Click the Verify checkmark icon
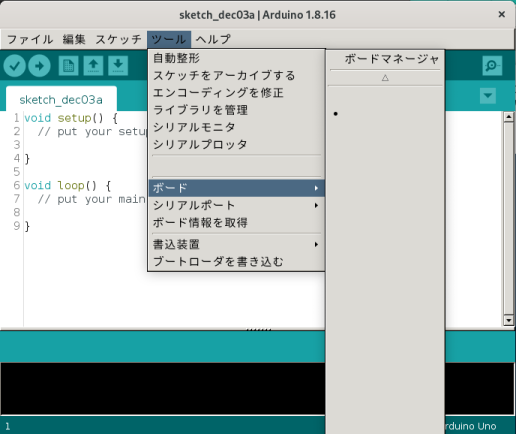Viewport: 516px width, 434px height. (15, 66)
